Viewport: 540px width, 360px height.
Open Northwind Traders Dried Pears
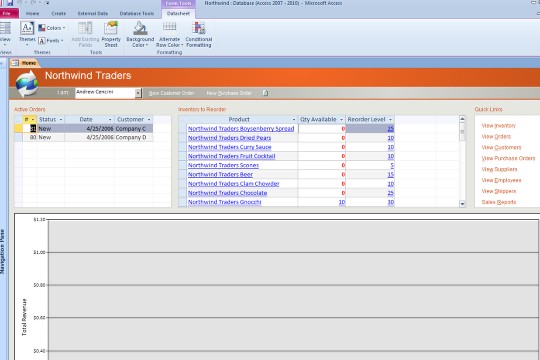229,138
